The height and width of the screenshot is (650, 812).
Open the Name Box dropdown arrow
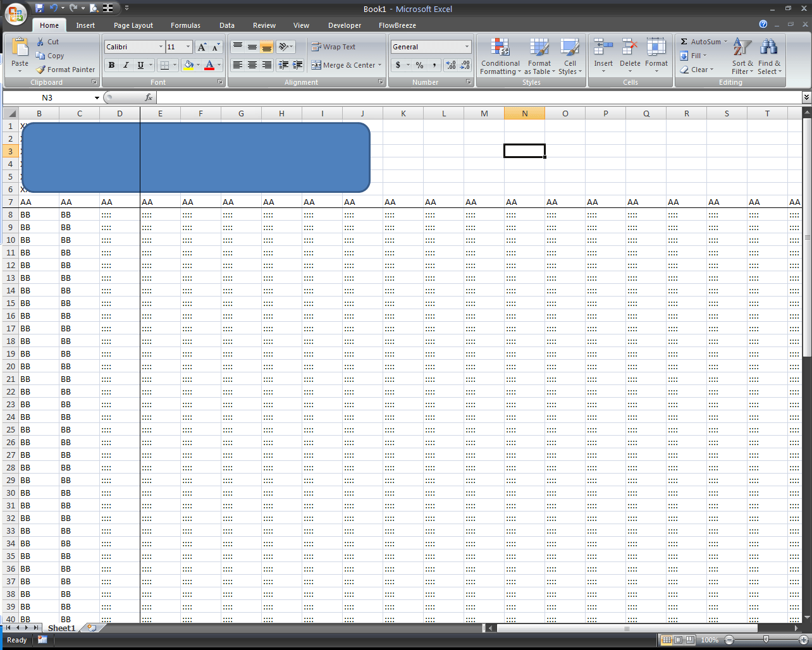pyautogui.click(x=97, y=98)
